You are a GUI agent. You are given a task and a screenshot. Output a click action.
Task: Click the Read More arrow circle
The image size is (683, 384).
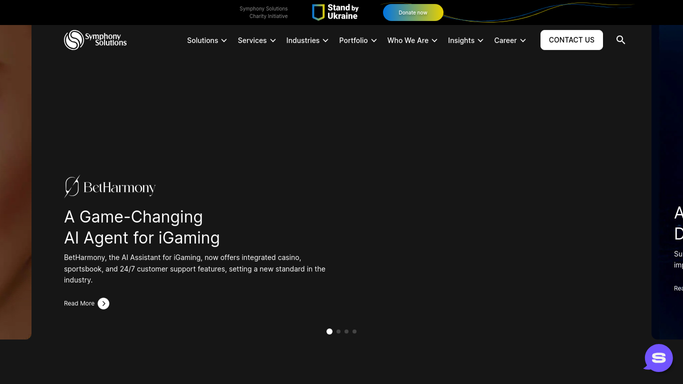[x=103, y=303]
